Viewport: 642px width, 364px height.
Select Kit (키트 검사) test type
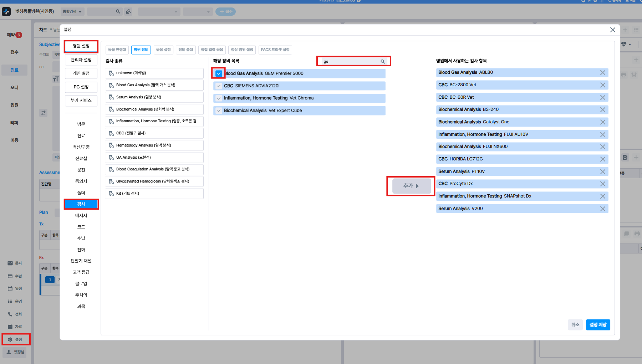tap(154, 194)
